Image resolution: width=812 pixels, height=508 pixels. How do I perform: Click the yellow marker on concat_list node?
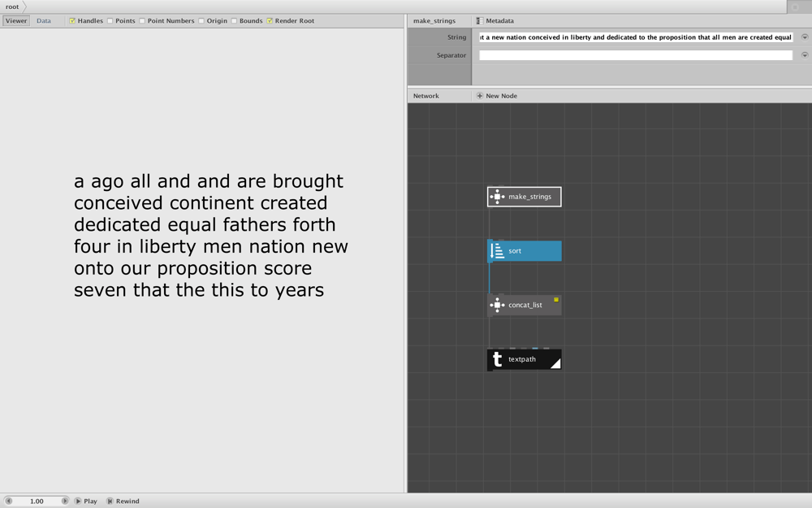[x=556, y=300]
